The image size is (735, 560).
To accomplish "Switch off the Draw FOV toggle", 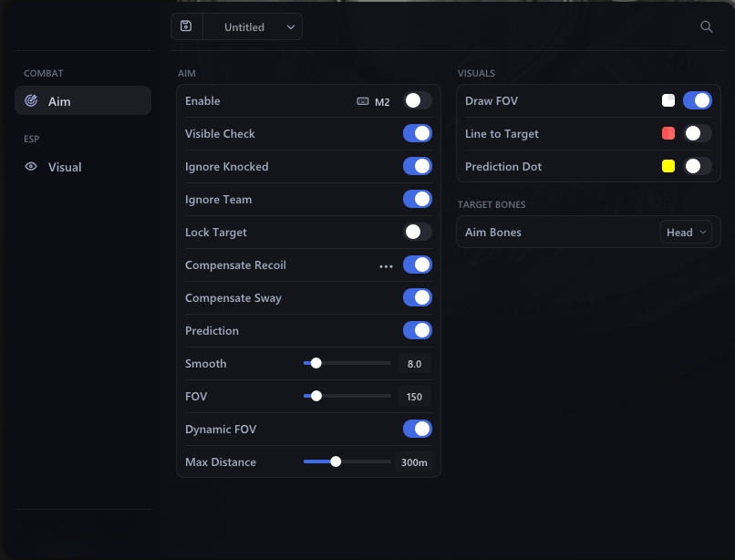I will pyautogui.click(x=697, y=100).
